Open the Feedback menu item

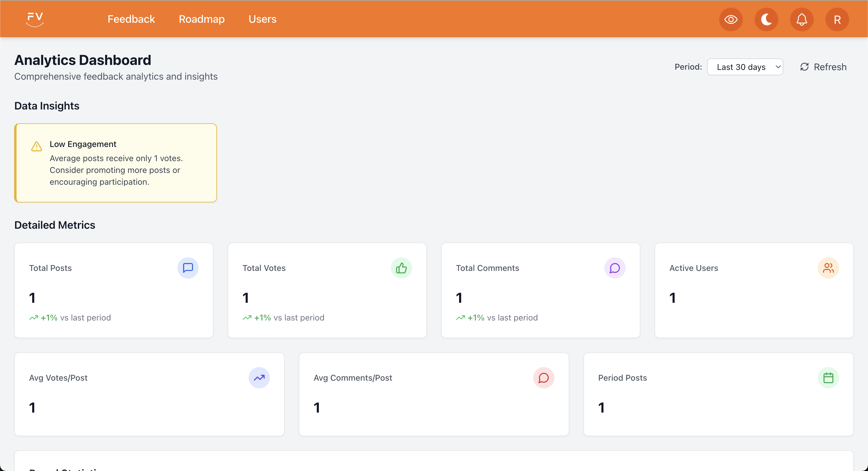coord(131,19)
